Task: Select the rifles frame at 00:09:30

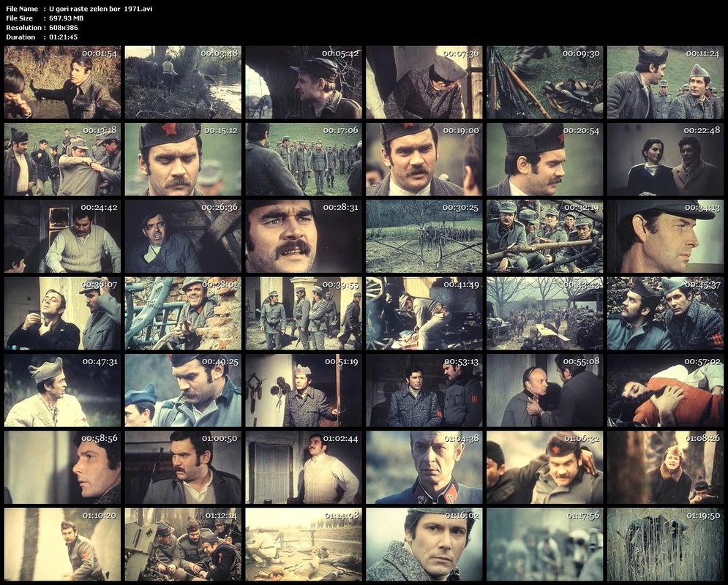Action: (x=544, y=82)
